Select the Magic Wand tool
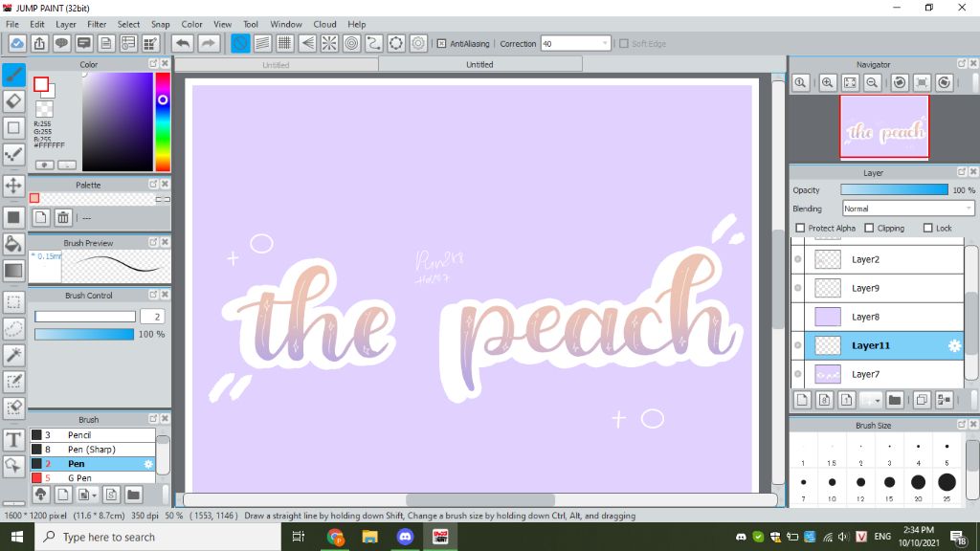This screenshot has height=551, width=980. [x=13, y=355]
